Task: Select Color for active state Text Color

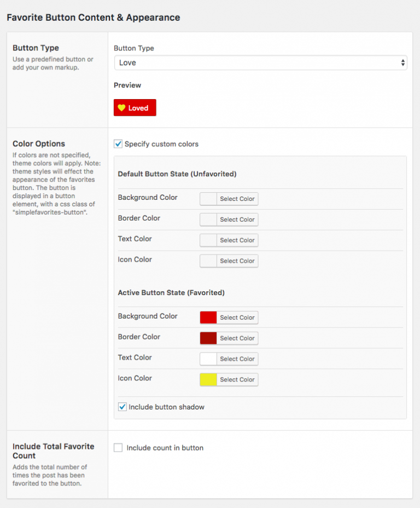Action: coord(237,359)
